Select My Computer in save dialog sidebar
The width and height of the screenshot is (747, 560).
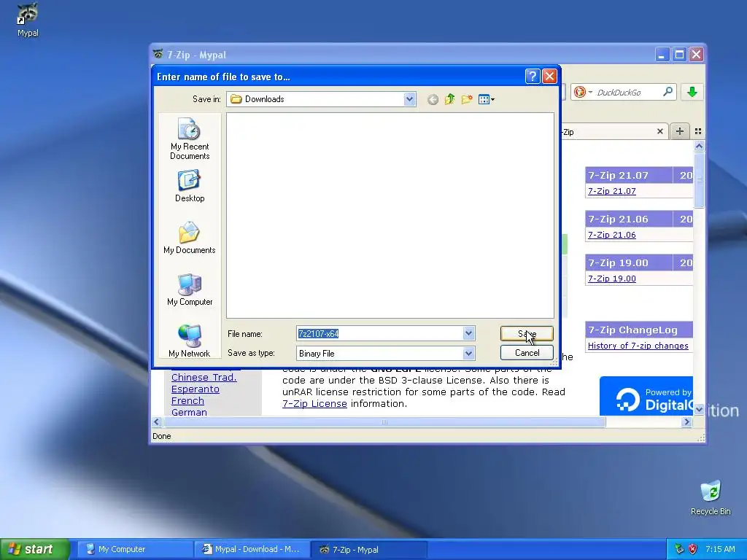pos(190,289)
